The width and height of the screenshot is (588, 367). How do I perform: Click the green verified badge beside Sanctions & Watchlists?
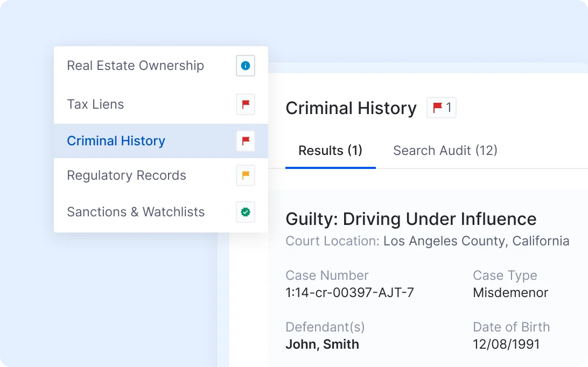click(x=246, y=212)
